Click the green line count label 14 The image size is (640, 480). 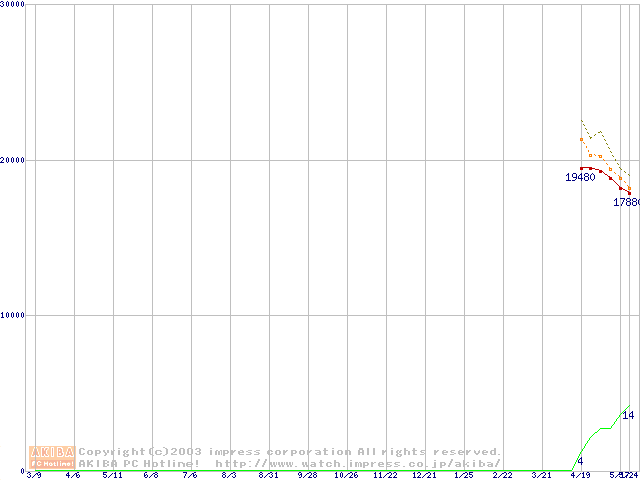click(628, 415)
